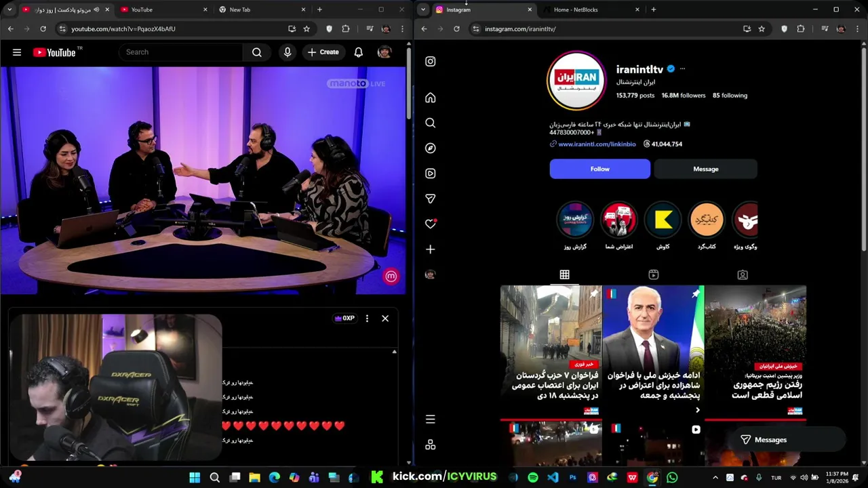Open the tab search dropdown in YouTube window
Image resolution: width=868 pixels, height=488 pixels.
(x=9, y=9)
